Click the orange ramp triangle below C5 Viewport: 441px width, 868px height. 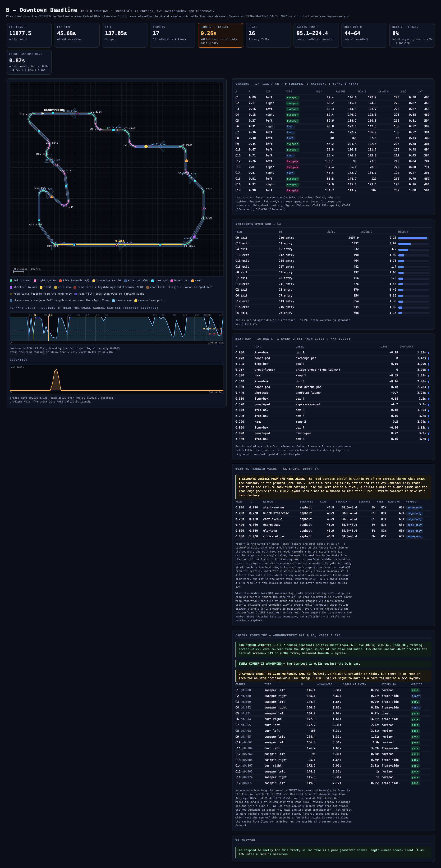(186, 160)
